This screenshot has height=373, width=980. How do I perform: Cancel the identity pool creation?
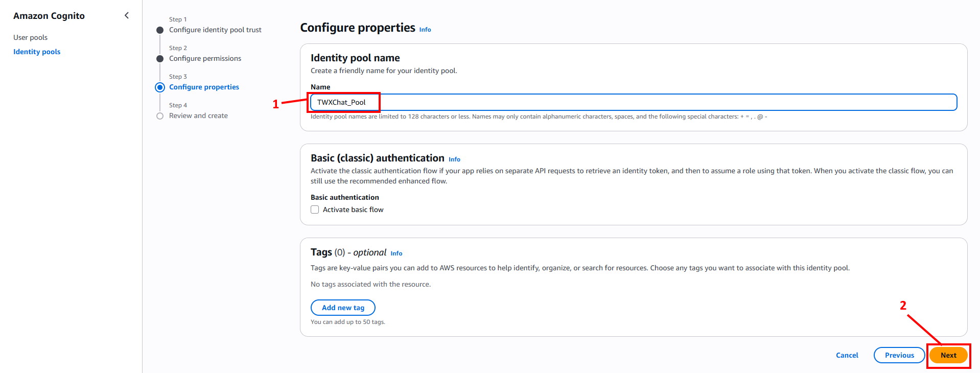(x=847, y=355)
